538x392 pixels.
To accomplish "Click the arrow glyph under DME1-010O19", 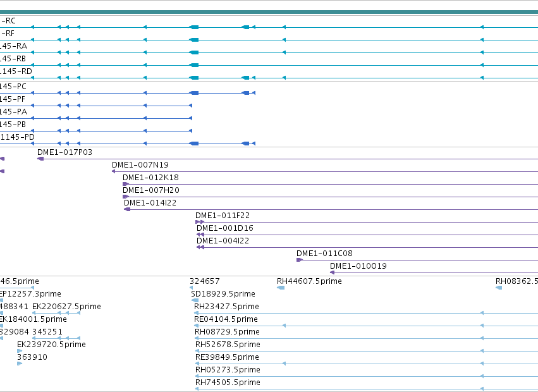I will (332, 273).
